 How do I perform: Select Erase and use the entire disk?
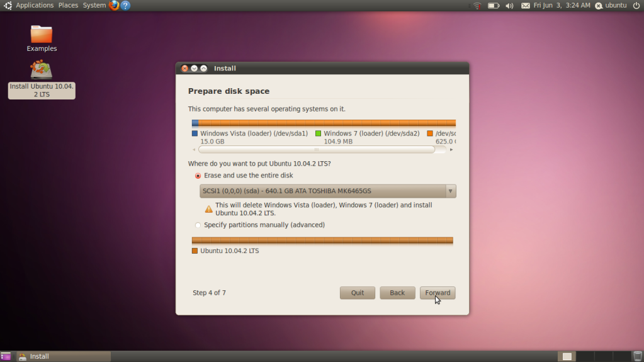coord(244,176)
